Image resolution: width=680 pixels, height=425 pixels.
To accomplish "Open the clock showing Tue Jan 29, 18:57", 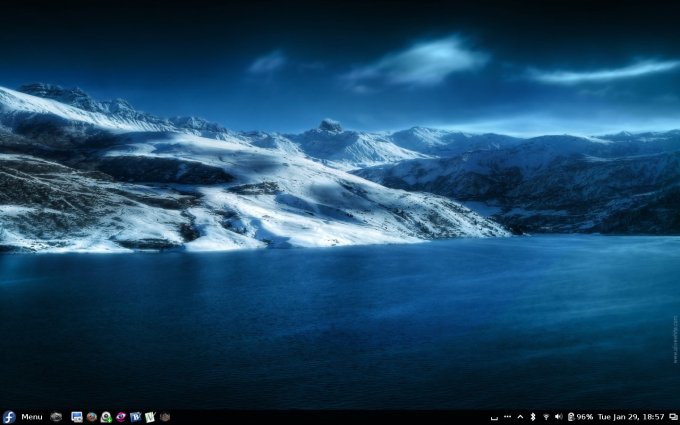I will (631, 417).
